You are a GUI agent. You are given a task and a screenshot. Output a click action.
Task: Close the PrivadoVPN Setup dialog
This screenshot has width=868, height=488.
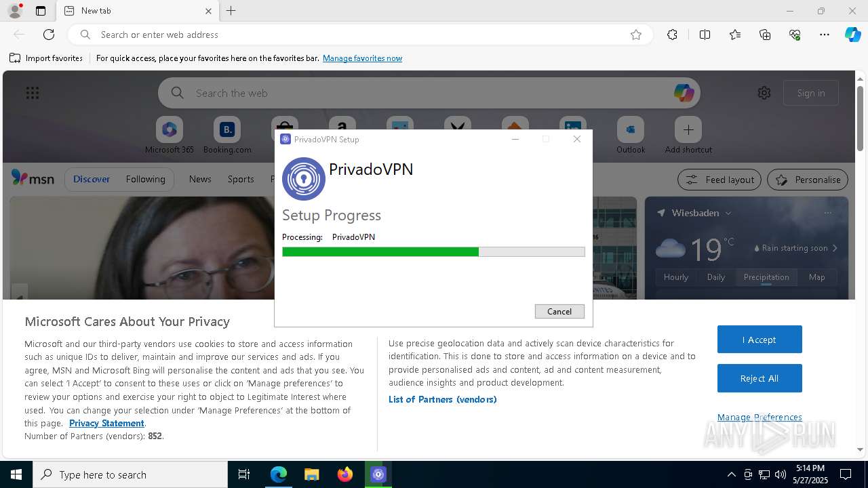pos(577,139)
